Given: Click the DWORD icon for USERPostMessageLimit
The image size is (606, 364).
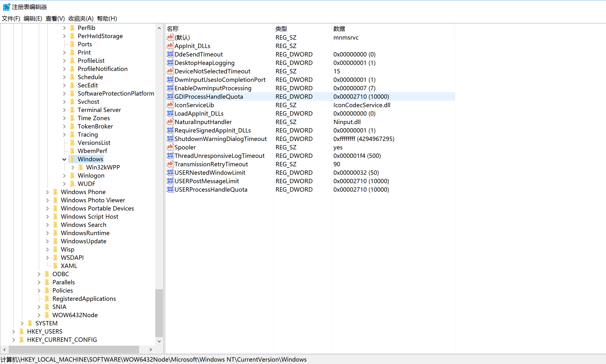Looking at the screenshot, I should [x=170, y=181].
